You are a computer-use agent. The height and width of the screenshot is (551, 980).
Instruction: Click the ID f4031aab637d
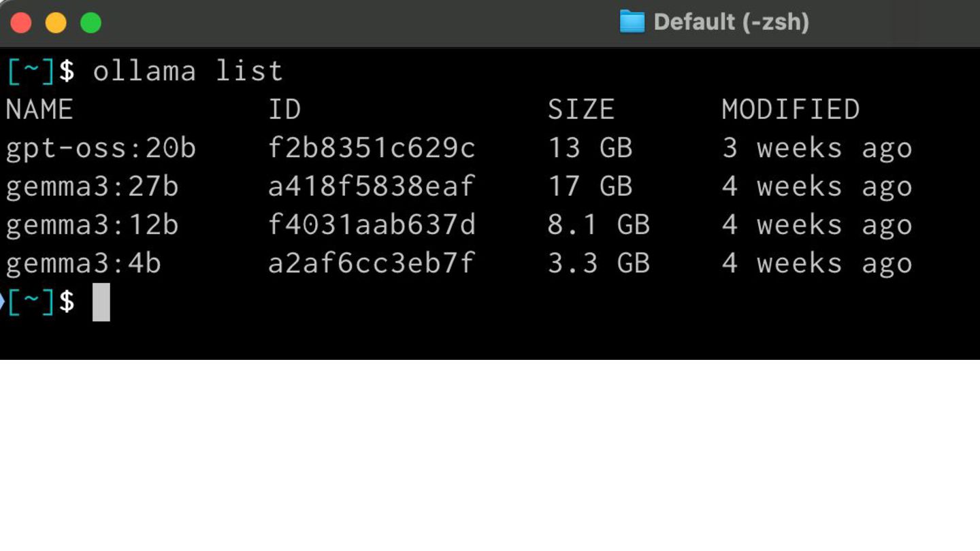372,225
